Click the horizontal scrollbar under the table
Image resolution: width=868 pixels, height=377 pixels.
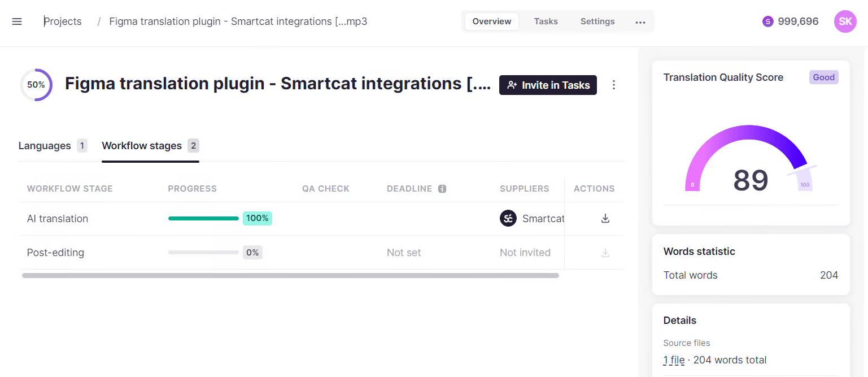290,275
